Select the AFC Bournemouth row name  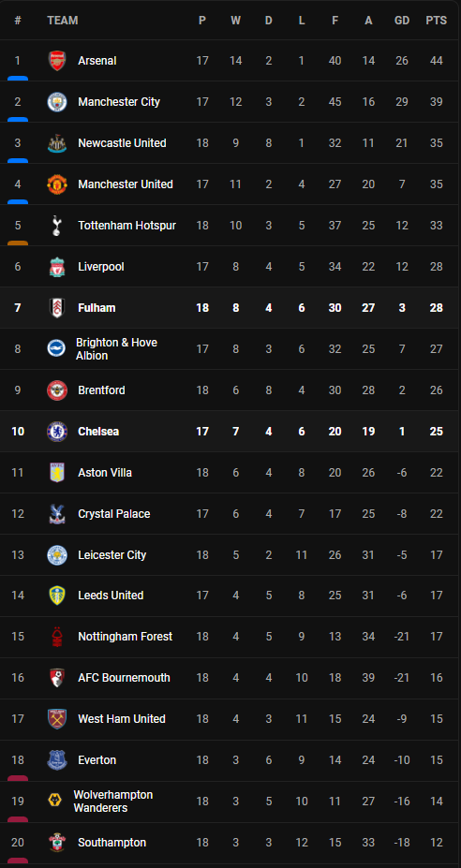pos(124,678)
